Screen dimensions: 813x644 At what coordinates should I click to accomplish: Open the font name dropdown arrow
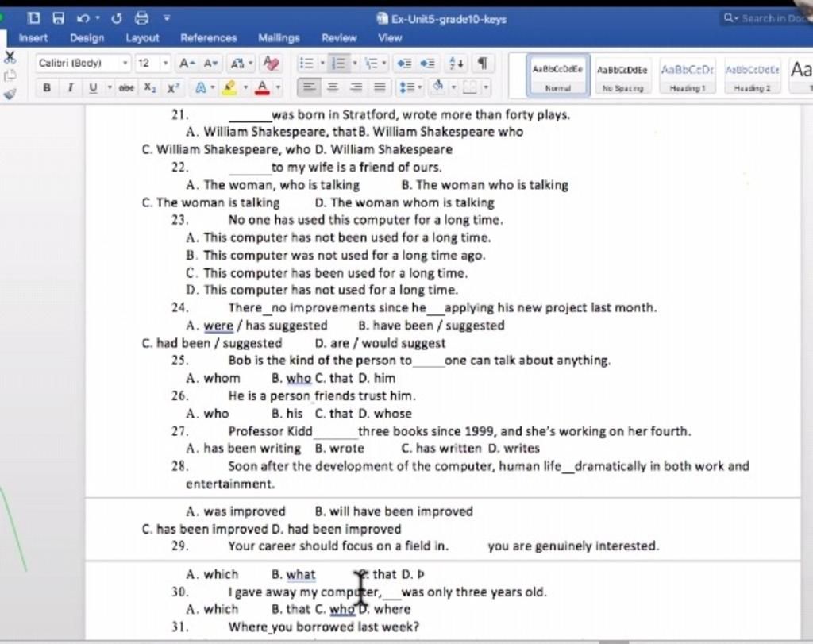pyautogui.click(x=125, y=64)
